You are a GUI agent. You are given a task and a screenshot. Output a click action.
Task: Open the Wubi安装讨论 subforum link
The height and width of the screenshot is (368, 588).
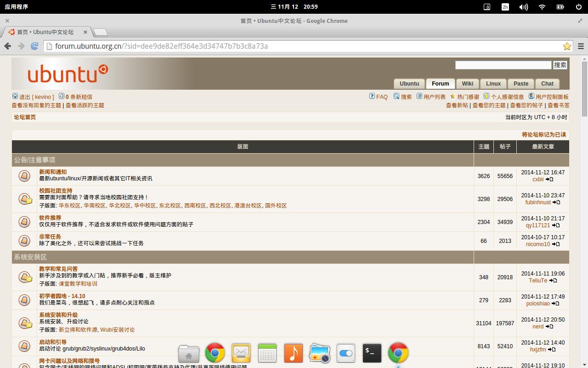point(118,330)
